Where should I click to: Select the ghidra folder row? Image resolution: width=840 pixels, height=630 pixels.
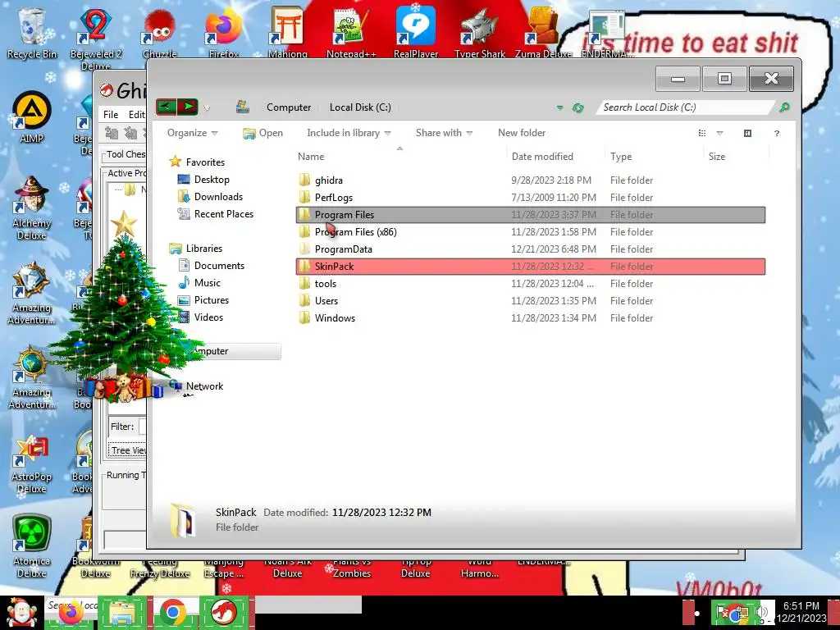click(x=531, y=180)
